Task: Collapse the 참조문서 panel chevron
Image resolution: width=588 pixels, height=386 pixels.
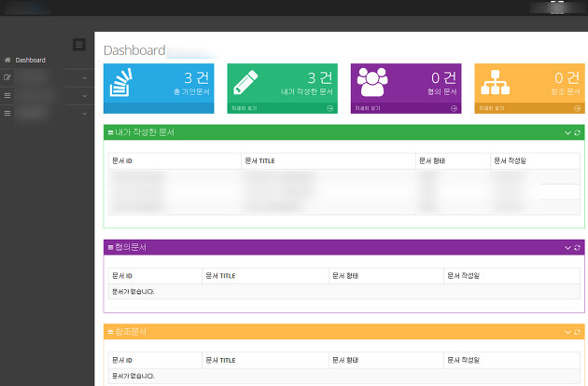Action: 567,332
